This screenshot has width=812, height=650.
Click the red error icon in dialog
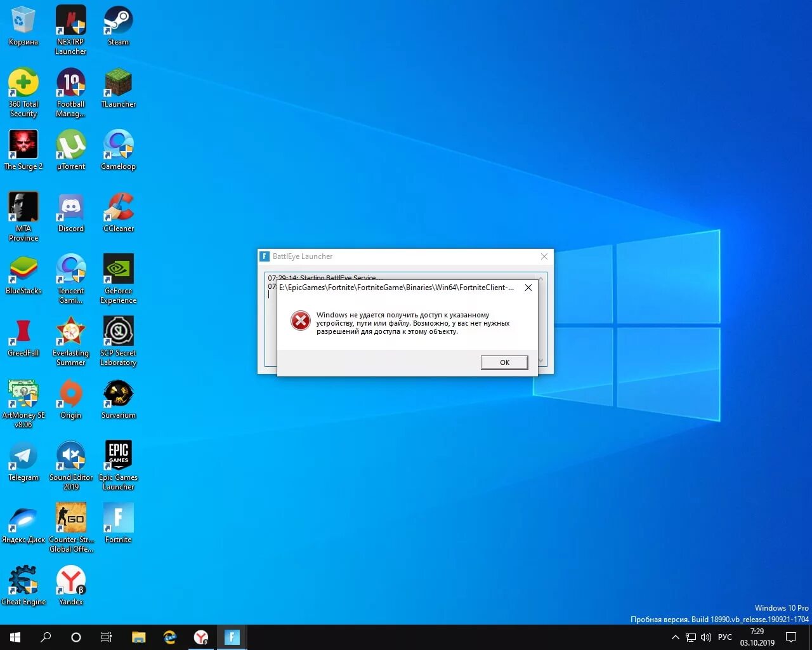pos(300,321)
